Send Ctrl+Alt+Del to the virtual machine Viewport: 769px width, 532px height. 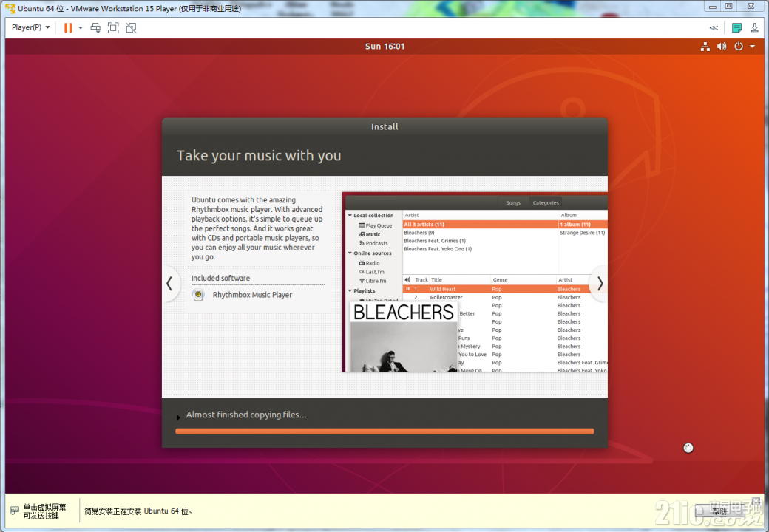pyautogui.click(x=95, y=28)
